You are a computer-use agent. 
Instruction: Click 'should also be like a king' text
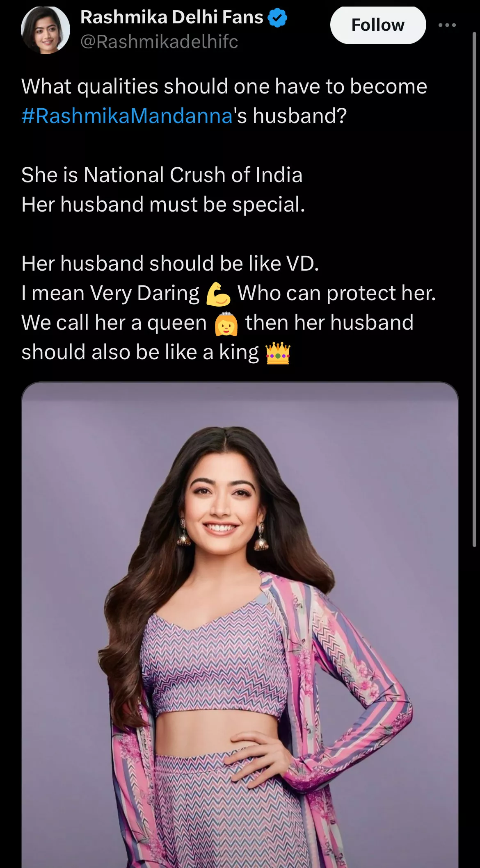[140, 352]
